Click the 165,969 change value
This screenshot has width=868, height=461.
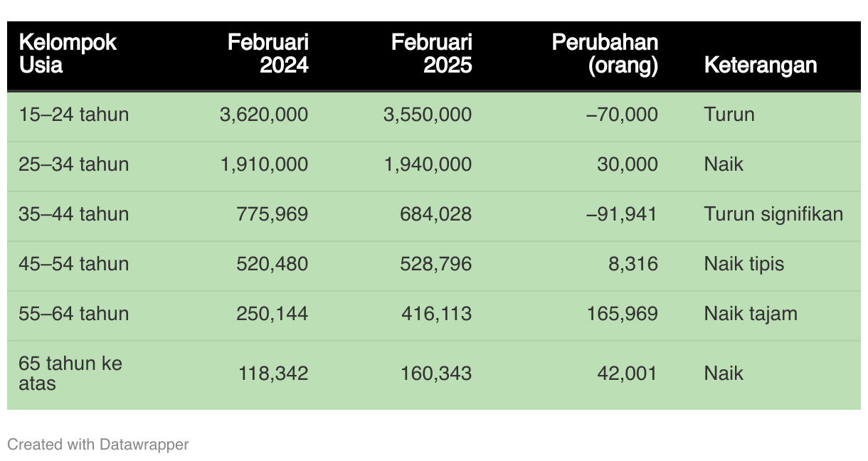(x=622, y=314)
